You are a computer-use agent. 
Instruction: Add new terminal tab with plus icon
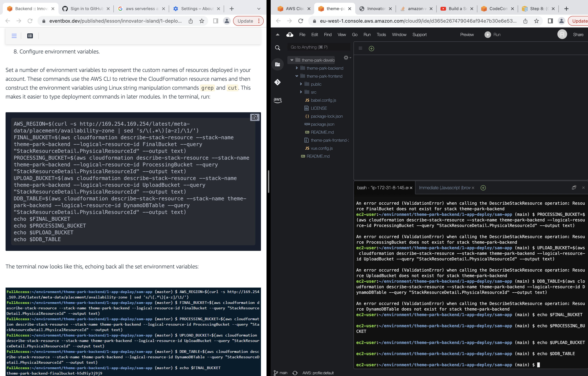483,188
